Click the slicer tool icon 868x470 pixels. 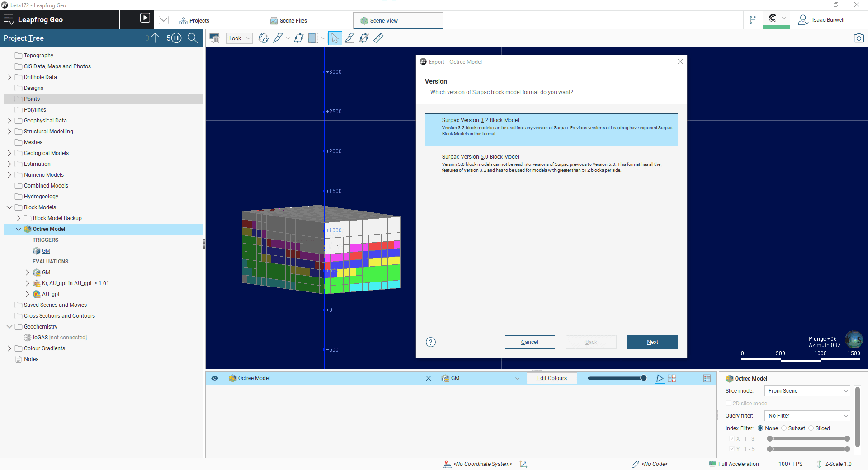click(x=313, y=38)
